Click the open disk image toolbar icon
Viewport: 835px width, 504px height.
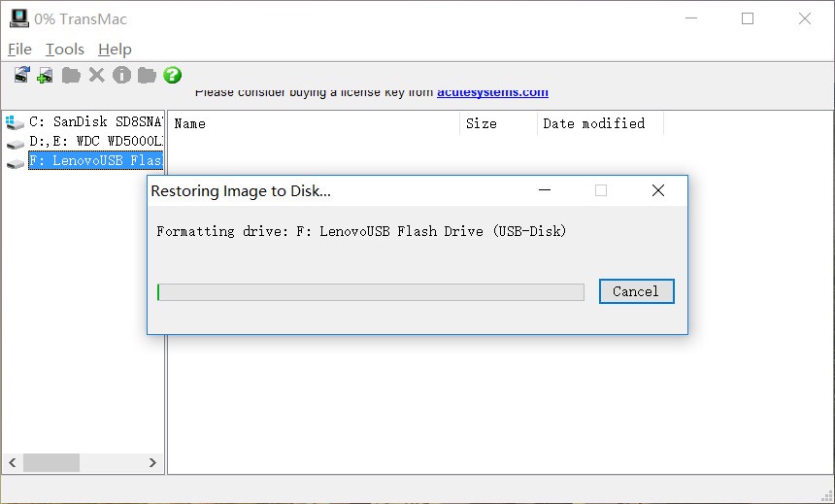(21, 75)
